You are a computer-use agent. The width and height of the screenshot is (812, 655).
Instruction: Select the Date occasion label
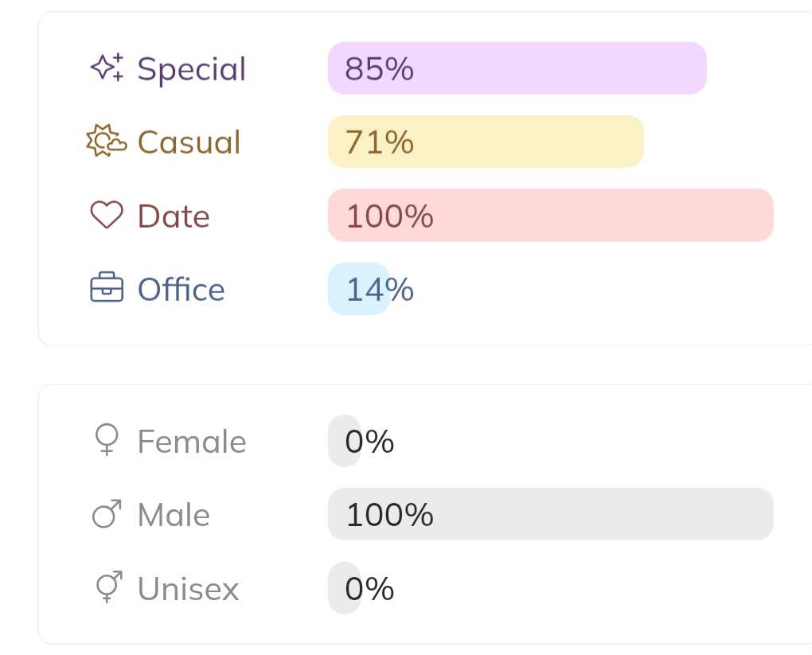pos(174,216)
